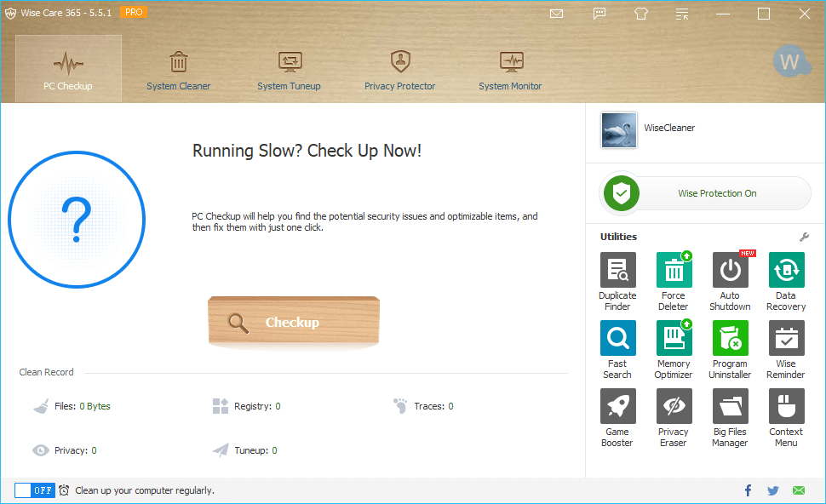Click the Wise Care 365 shield logo
This screenshot has width=826, height=504.
coord(10,13)
